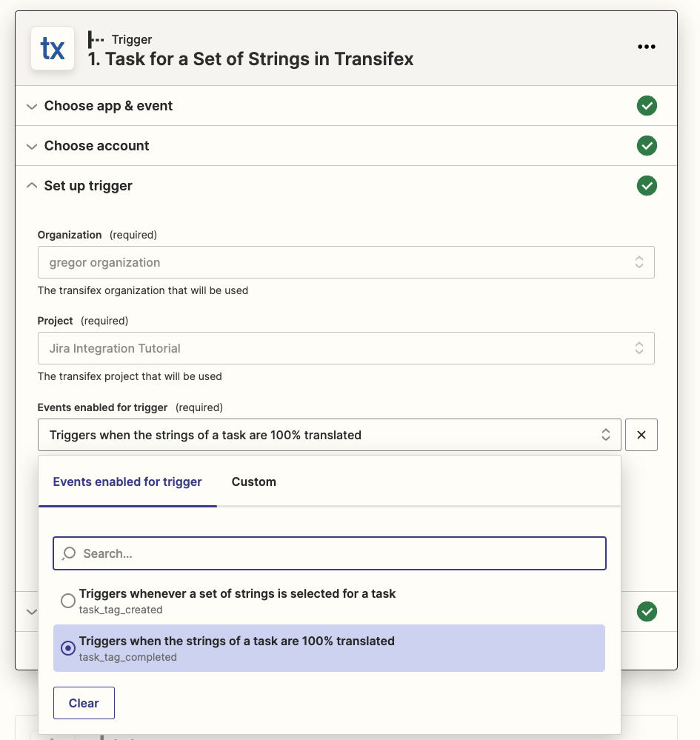Click the green checkmark next to Set up trigger
The height and width of the screenshot is (740, 700).
click(x=646, y=186)
